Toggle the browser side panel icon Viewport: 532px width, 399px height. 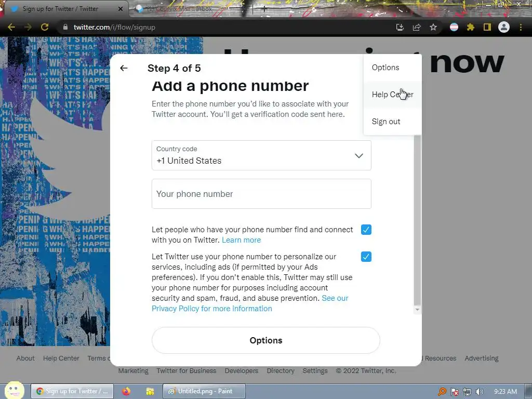coord(487,27)
